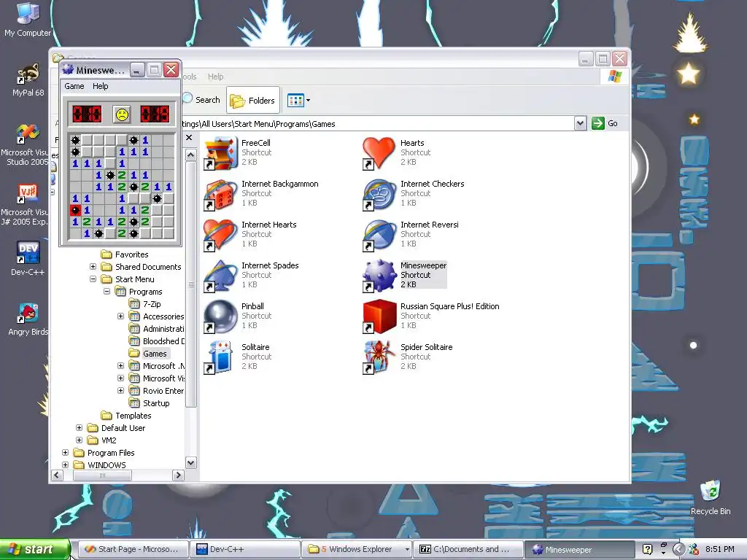Select Favorites folder in tree

tap(125, 254)
